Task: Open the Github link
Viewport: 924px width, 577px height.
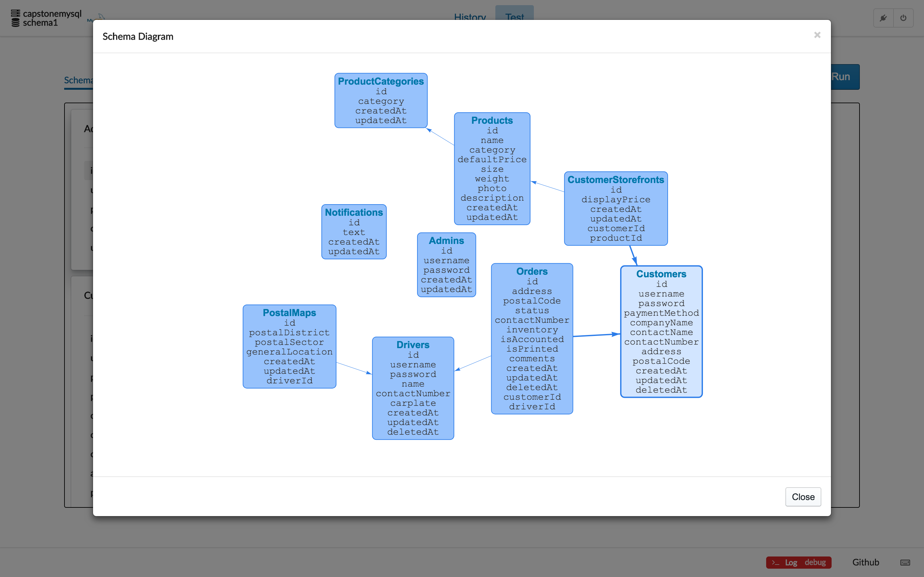Action: pos(866,562)
